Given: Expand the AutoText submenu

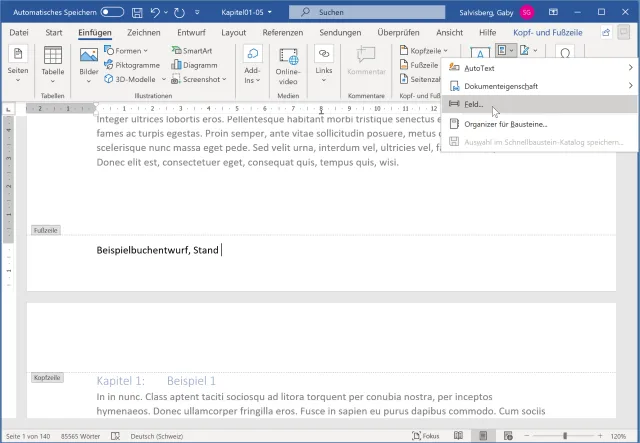Looking at the screenshot, I should [x=539, y=68].
